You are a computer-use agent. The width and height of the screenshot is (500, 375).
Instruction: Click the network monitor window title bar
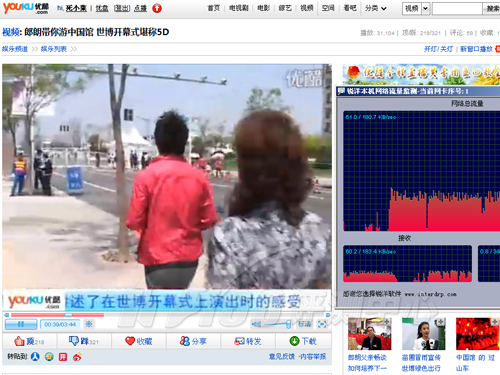pyautogui.click(x=418, y=91)
